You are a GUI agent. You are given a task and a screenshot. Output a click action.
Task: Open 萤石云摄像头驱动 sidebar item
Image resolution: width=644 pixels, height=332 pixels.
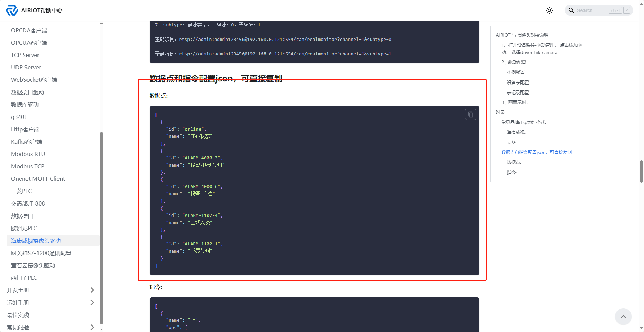point(33,265)
